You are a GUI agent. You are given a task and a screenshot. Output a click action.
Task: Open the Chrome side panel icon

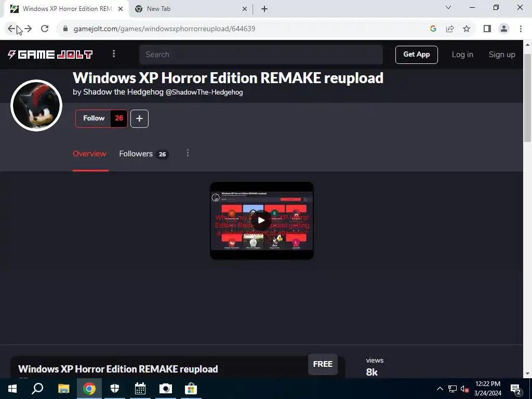[487, 29]
